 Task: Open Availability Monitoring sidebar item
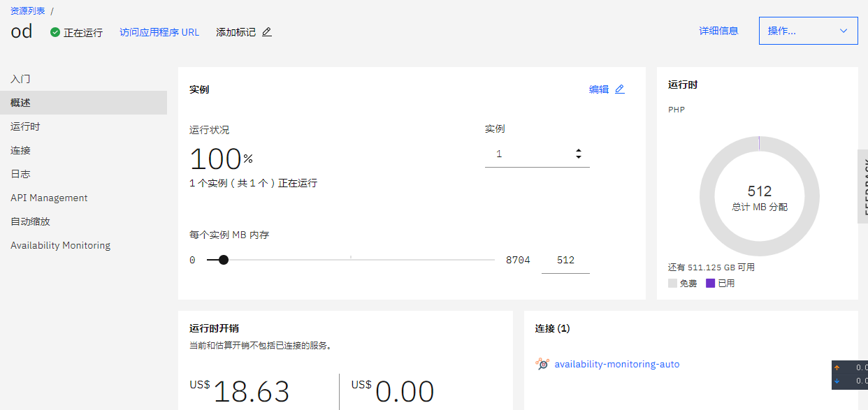(60, 245)
